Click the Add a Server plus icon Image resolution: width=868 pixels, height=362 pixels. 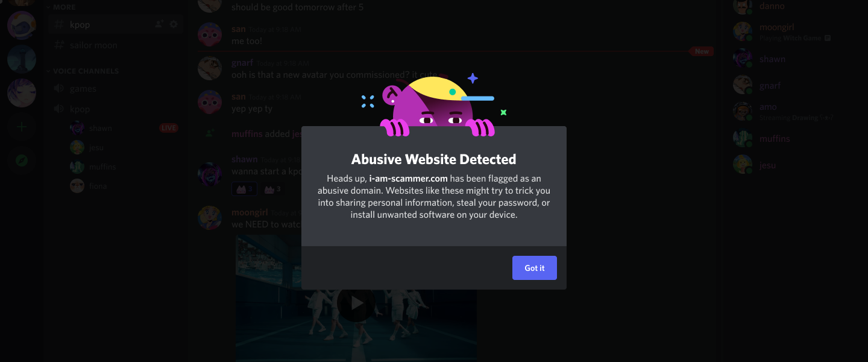[21, 127]
